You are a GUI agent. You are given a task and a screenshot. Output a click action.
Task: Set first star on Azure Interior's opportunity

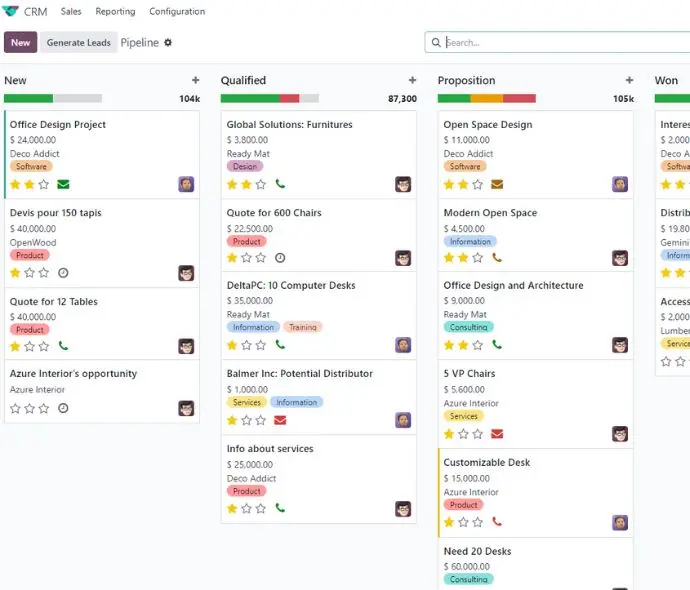tap(15, 408)
